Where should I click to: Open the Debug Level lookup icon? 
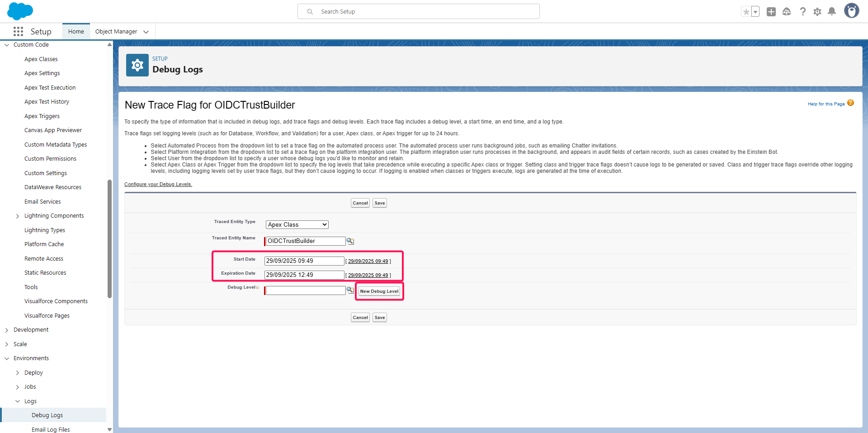click(350, 290)
